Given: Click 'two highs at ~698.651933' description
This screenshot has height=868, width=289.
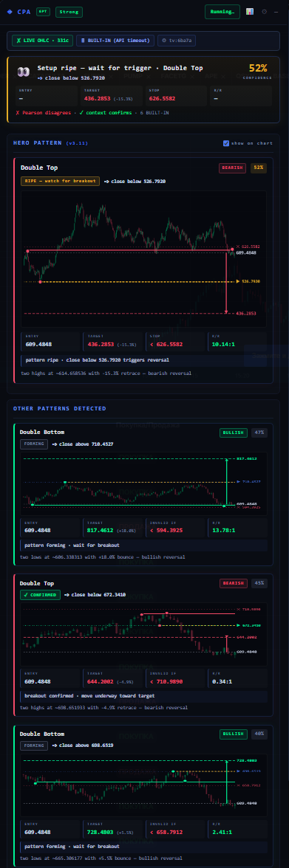Looking at the screenshot, I should point(103,707).
